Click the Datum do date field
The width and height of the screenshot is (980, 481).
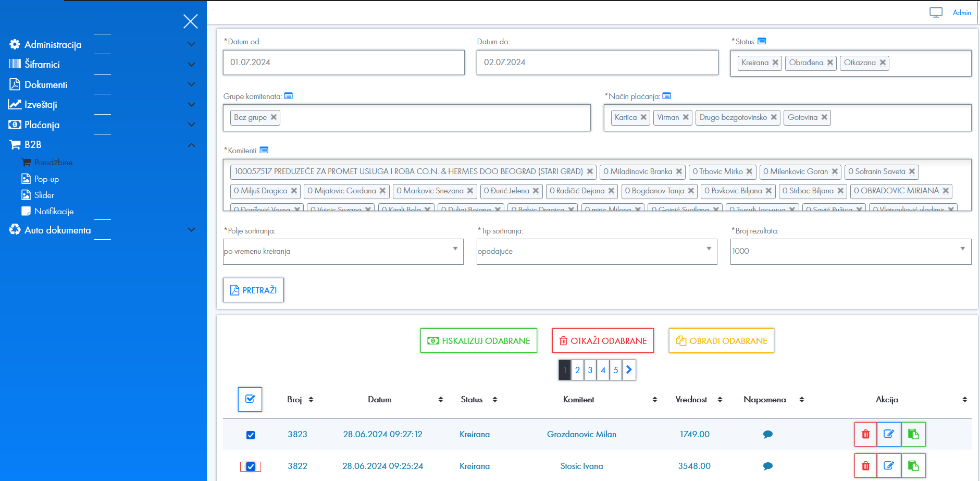click(x=597, y=63)
